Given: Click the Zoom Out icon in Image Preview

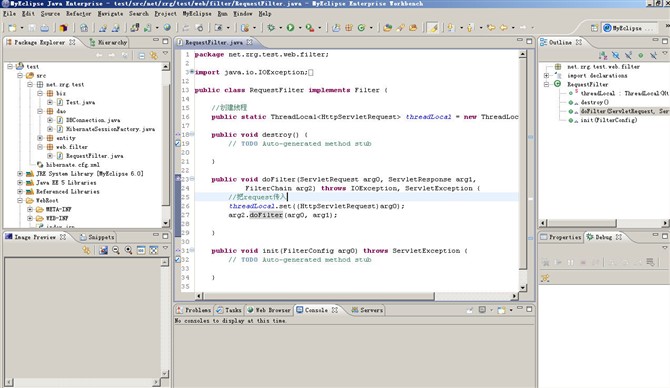Looking at the screenshot, I should pos(116,250).
